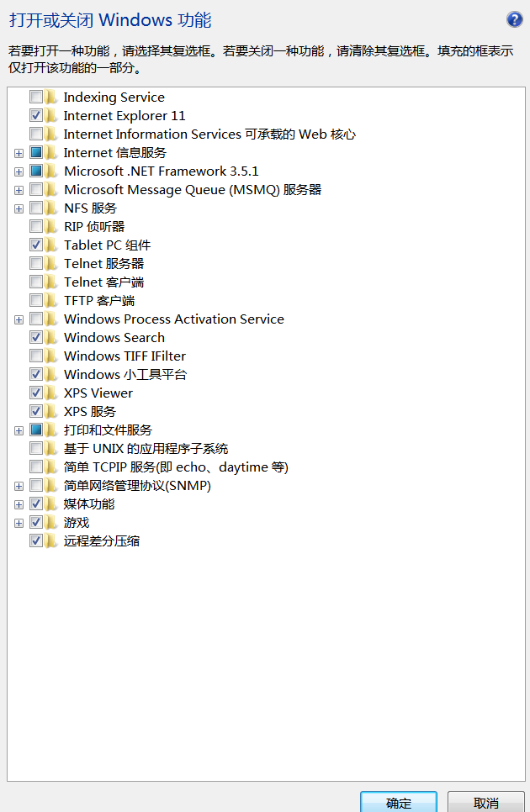Tick the TFTP 客户端 checkbox
Viewport: 530px width, 812px height.
(x=36, y=301)
